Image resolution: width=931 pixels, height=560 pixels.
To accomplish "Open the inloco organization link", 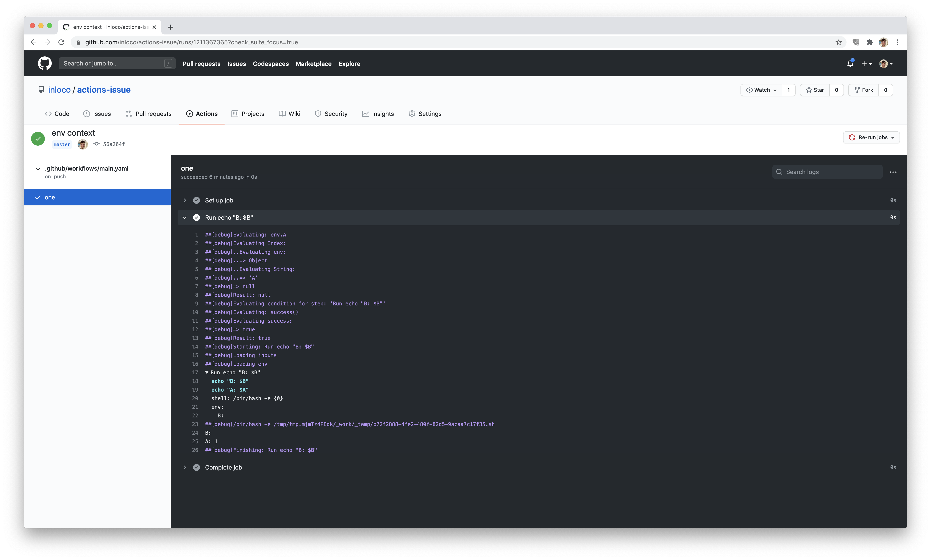I will point(60,89).
